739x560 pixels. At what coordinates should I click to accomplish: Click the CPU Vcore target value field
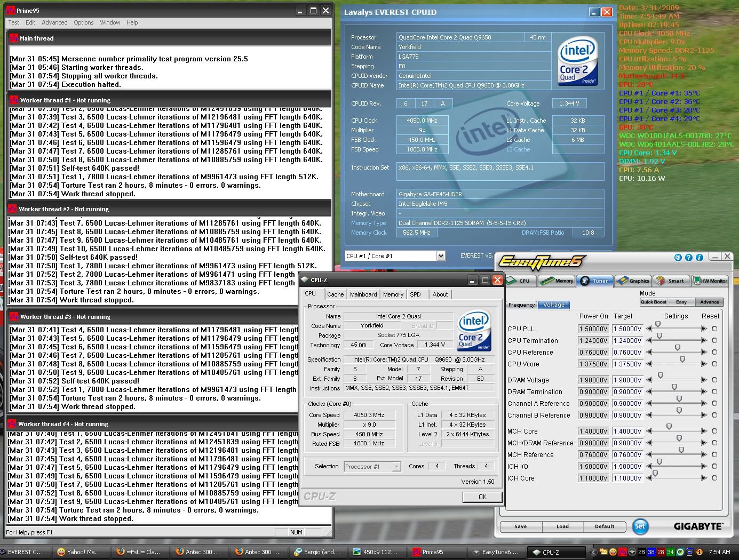coord(627,364)
